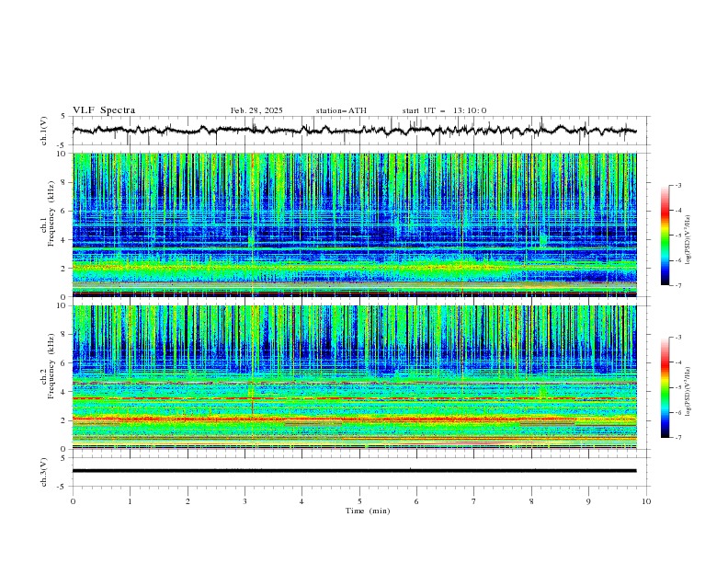728x563 pixels.
Task: Click bottom time axis tick label "5"
Action: (359, 501)
